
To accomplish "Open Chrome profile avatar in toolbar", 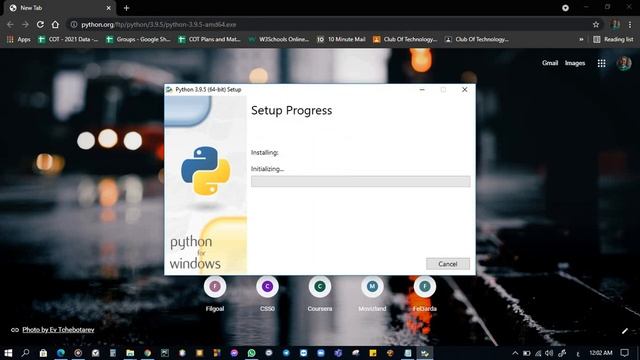I will (x=616, y=24).
